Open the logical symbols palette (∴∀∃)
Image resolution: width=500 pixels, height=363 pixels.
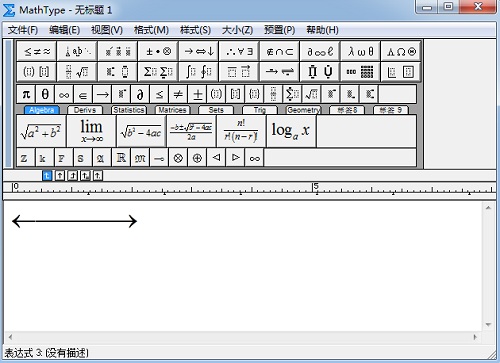tap(239, 52)
